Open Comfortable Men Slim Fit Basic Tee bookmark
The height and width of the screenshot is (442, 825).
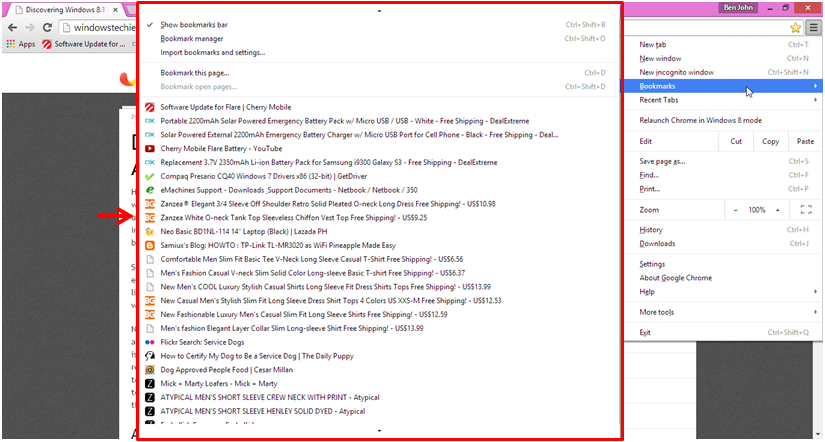[379, 259]
